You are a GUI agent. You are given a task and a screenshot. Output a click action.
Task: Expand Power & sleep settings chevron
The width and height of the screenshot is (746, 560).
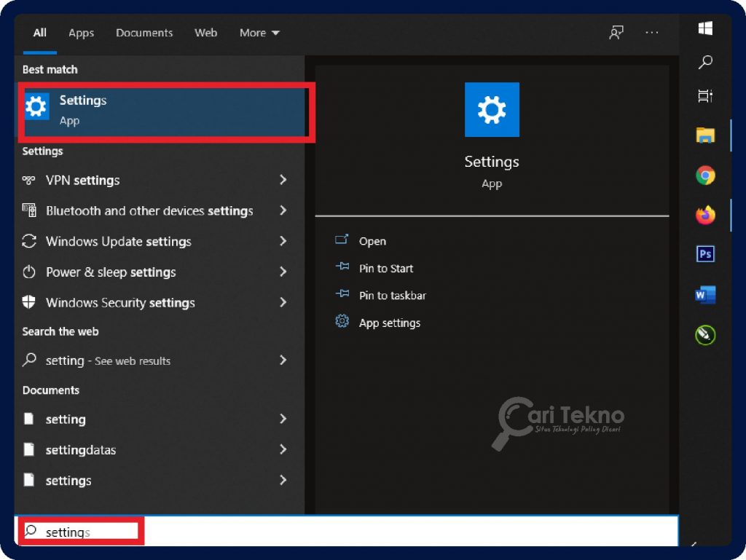283,272
